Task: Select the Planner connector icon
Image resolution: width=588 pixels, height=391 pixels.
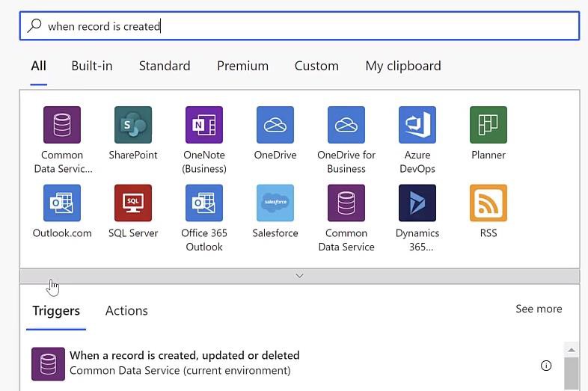Action: pos(489,124)
